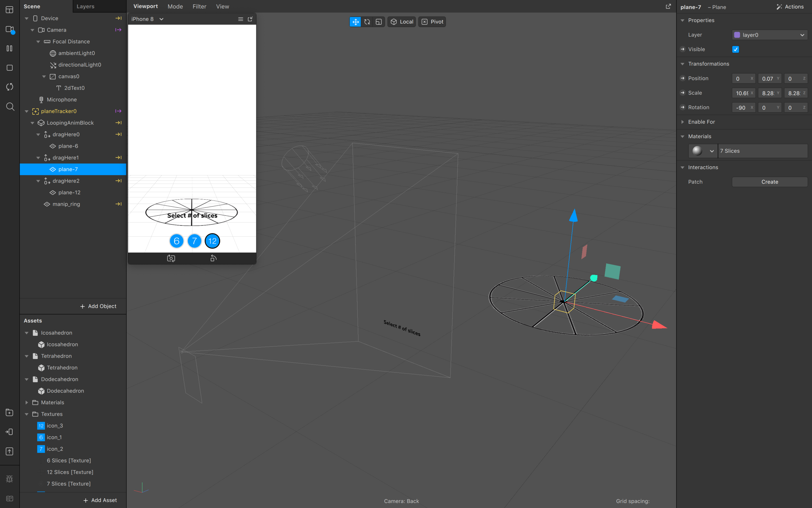Click Add Asset button
Screen dimensions: 812x508
pyautogui.click(x=100, y=500)
